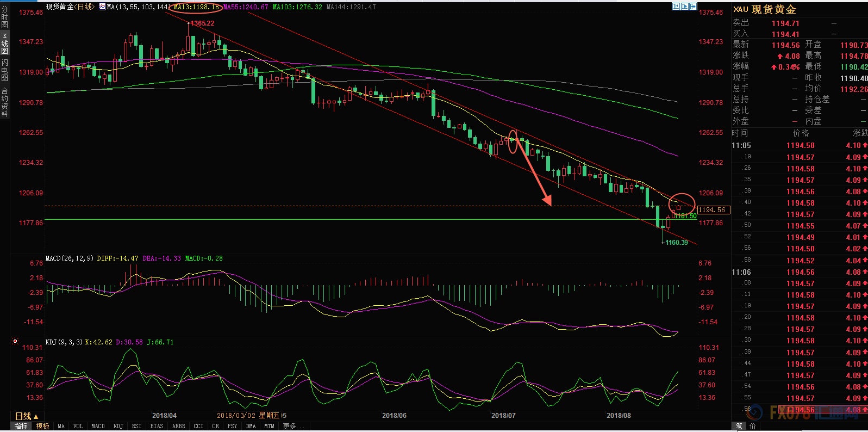Screen dimensions: 868x432
Task: Click the MACD(26,12,9) indicator label
Action: tap(70, 258)
